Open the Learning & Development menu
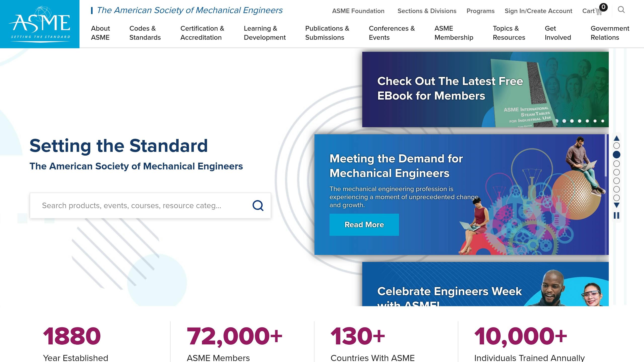644x362 pixels. [265, 33]
